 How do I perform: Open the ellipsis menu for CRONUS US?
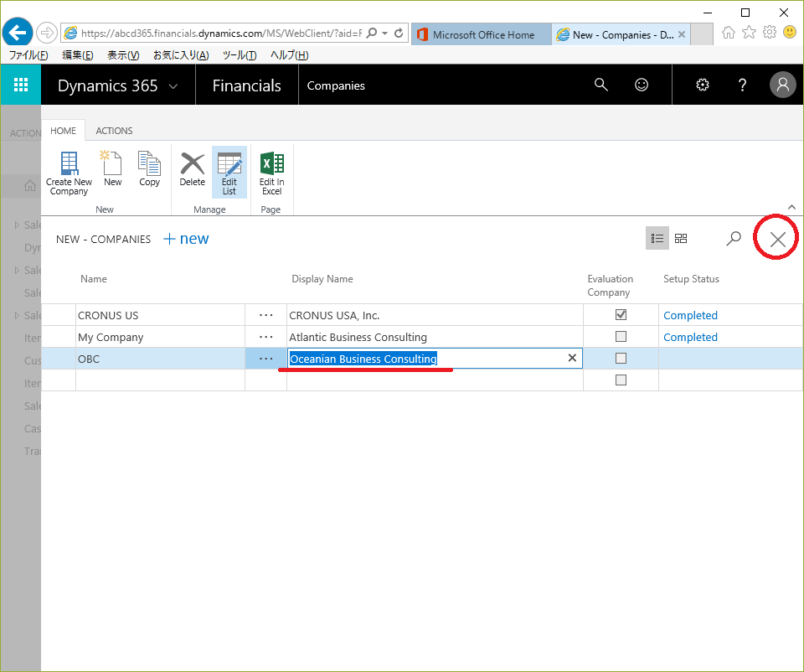coord(266,315)
